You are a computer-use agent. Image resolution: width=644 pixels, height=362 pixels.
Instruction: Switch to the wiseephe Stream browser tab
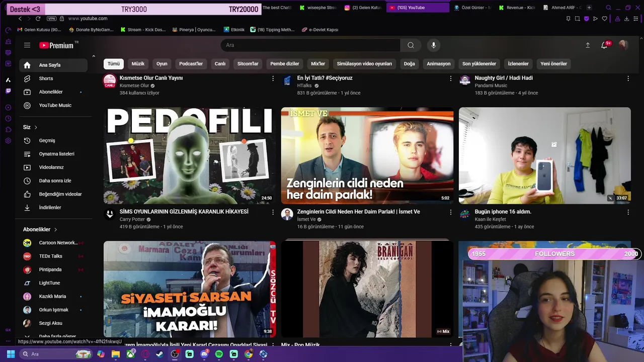(317, 8)
